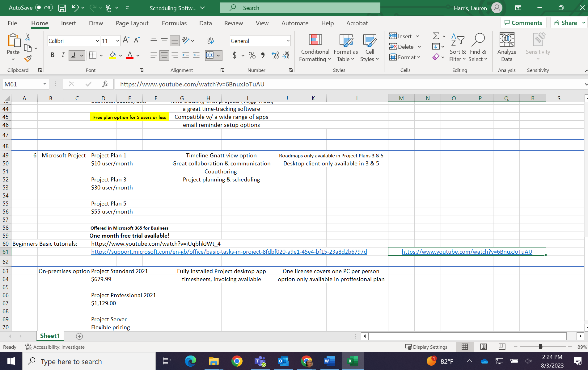Click the zoom slider handle

541,347
